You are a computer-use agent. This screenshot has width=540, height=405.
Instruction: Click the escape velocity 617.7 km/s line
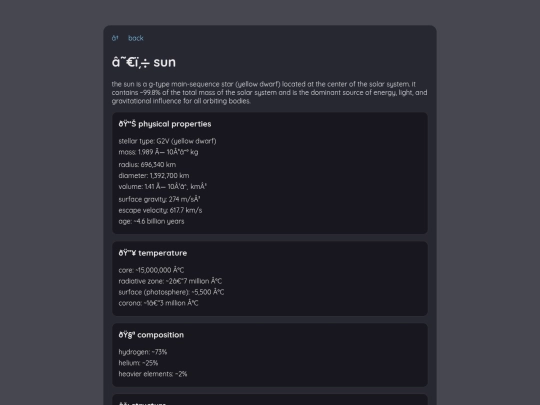(160, 210)
